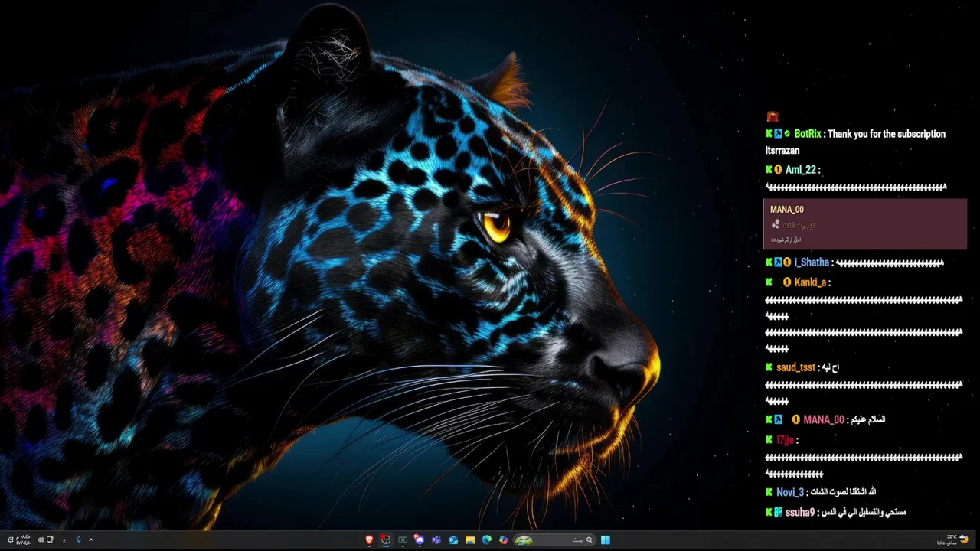Click the l7jje username in chat

[785, 440]
